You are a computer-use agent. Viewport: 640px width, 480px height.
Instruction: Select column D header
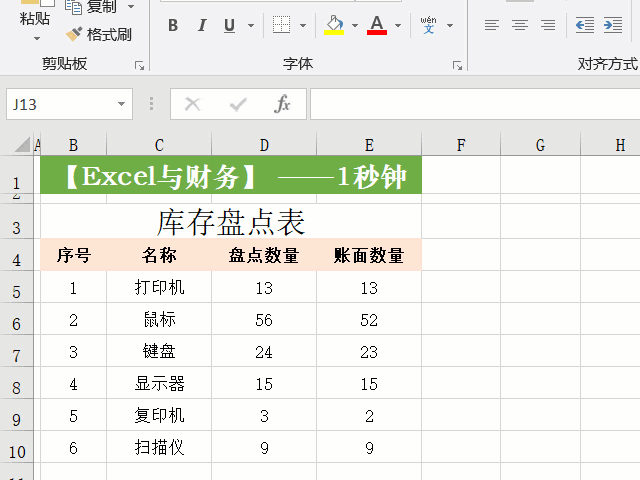[x=264, y=146]
